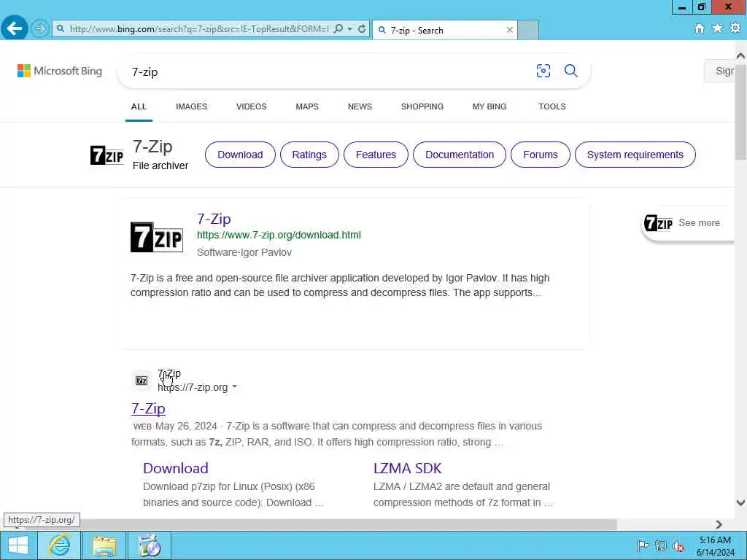Image resolution: width=747 pixels, height=560 pixels.
Task: Click the network tray icon
Action: pyautogui.click(x=660, y=545)
